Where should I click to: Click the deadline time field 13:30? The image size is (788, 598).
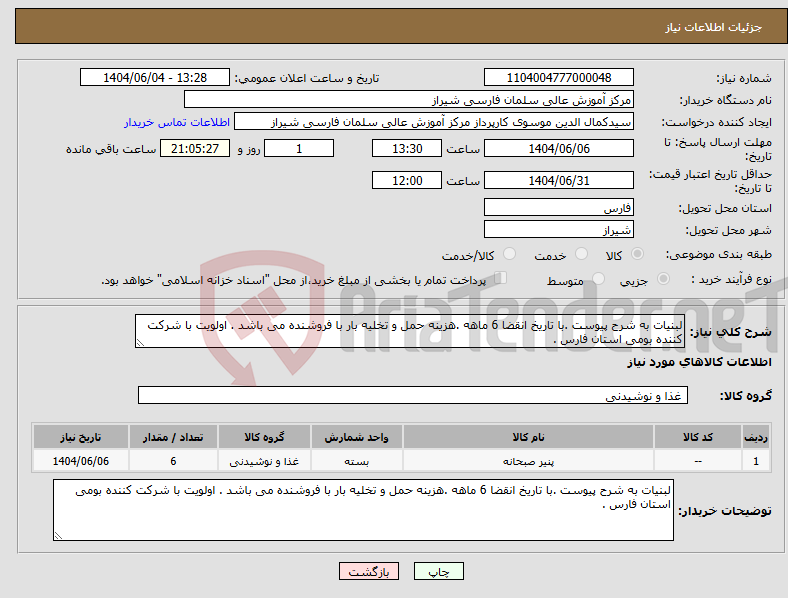pos(407,149)
